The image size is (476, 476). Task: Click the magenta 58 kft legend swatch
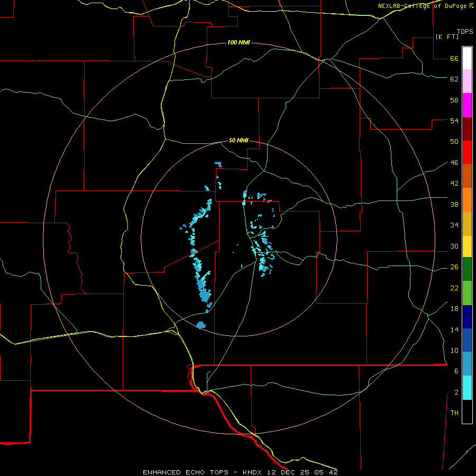click(x=467, y=105)
